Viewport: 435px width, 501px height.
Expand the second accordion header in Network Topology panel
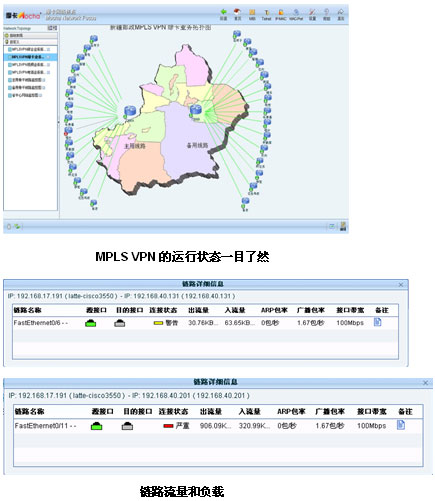30,42
